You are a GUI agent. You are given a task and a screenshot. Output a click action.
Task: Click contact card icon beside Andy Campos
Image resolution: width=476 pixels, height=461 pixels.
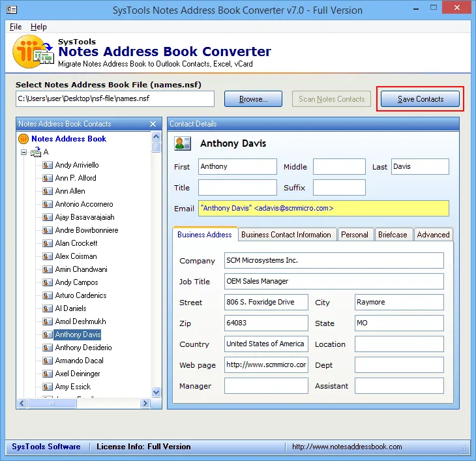[48, 282]
